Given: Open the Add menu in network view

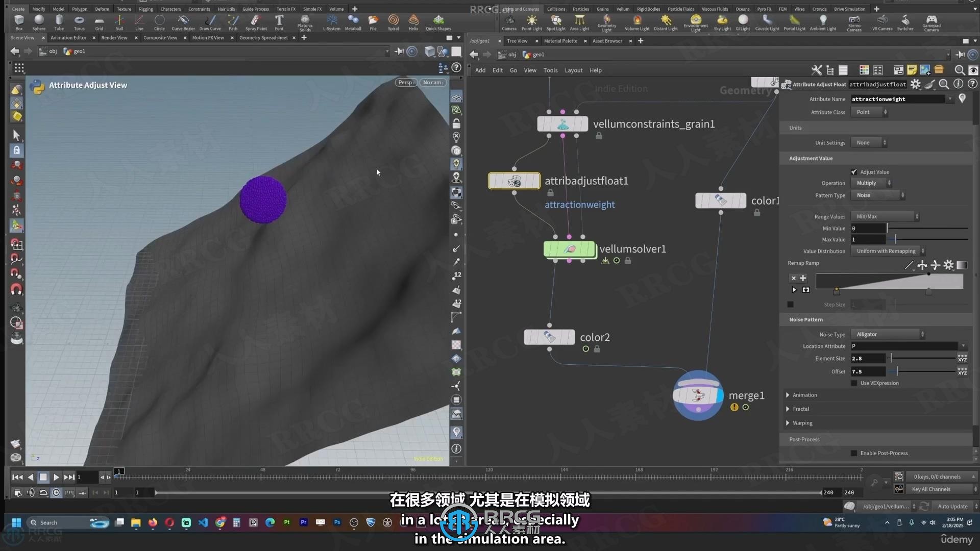Looking at the screenshot, I should coord(480,70).
